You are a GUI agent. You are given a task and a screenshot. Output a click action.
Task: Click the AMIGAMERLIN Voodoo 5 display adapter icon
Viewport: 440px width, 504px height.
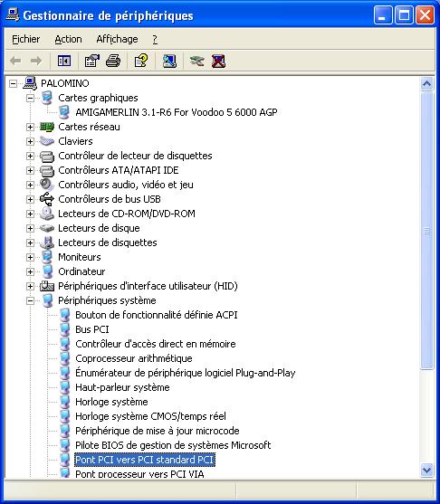coord(64,112)
